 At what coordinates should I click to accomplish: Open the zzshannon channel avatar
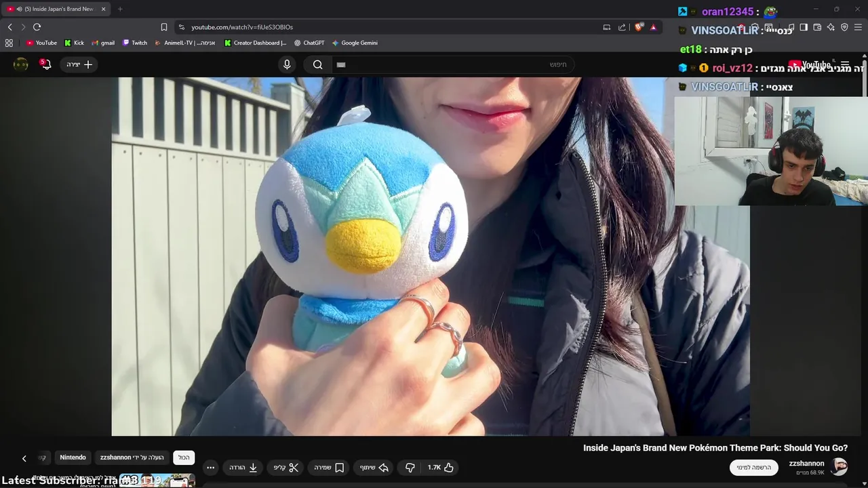pos(840,467)
